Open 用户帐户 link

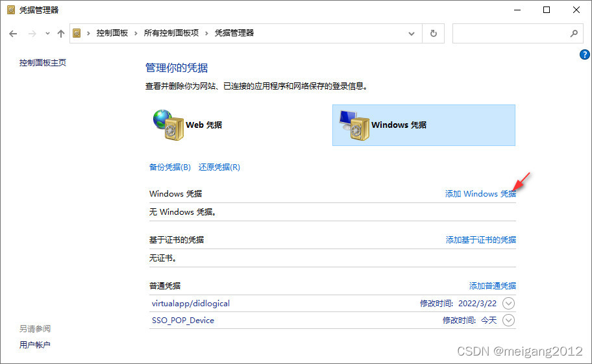pos(35,345)
